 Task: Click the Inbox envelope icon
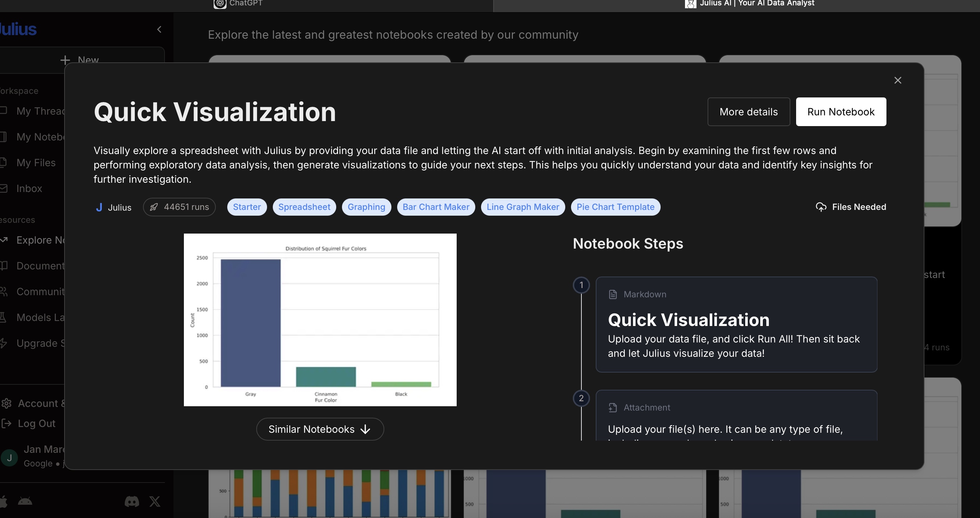(4, 188)
